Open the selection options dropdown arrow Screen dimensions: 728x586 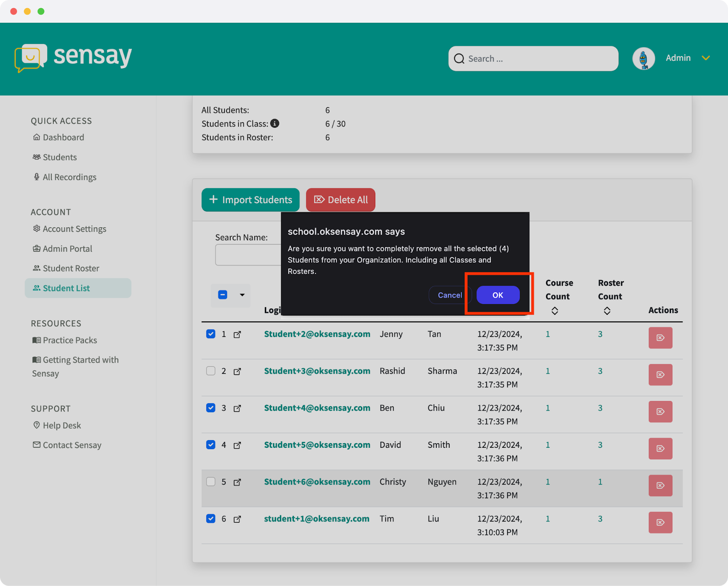click(x=242, y=295)
